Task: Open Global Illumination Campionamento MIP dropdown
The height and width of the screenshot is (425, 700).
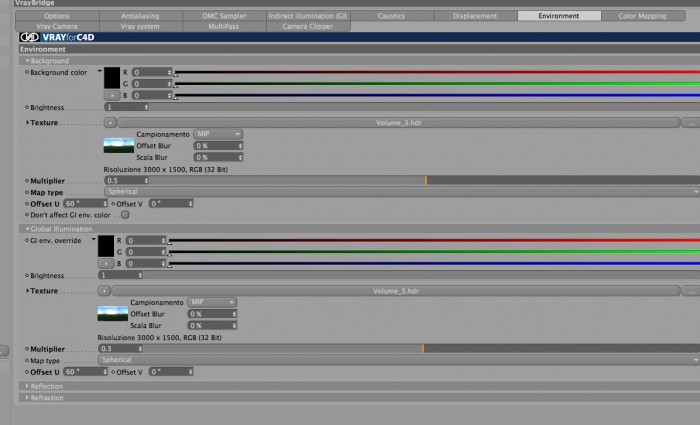Action: 212,302
